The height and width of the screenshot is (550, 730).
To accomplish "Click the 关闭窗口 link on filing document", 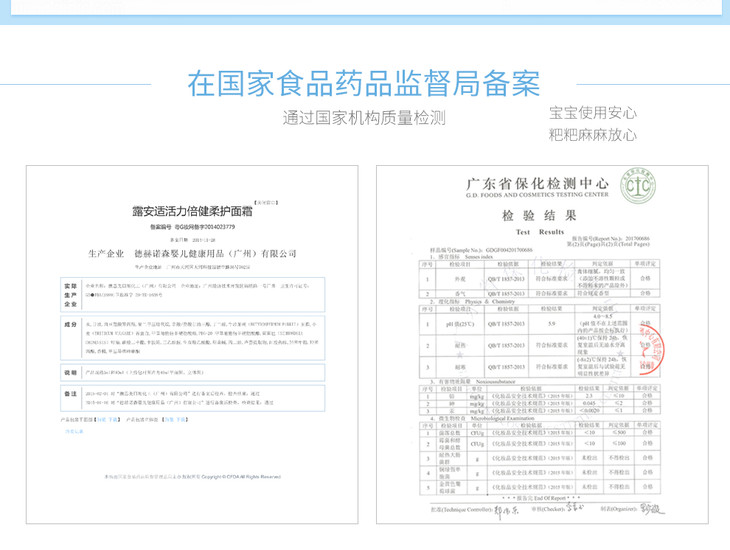I will coord(268,201).
